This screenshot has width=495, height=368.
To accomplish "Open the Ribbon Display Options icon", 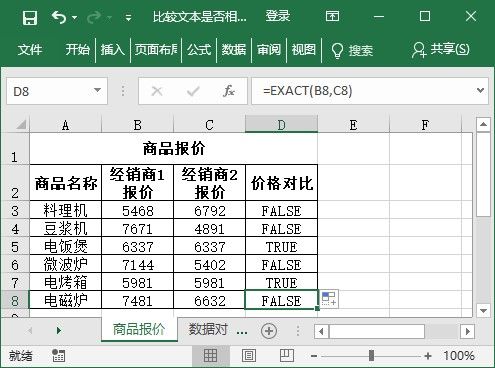I will click(x=332, y=16).
